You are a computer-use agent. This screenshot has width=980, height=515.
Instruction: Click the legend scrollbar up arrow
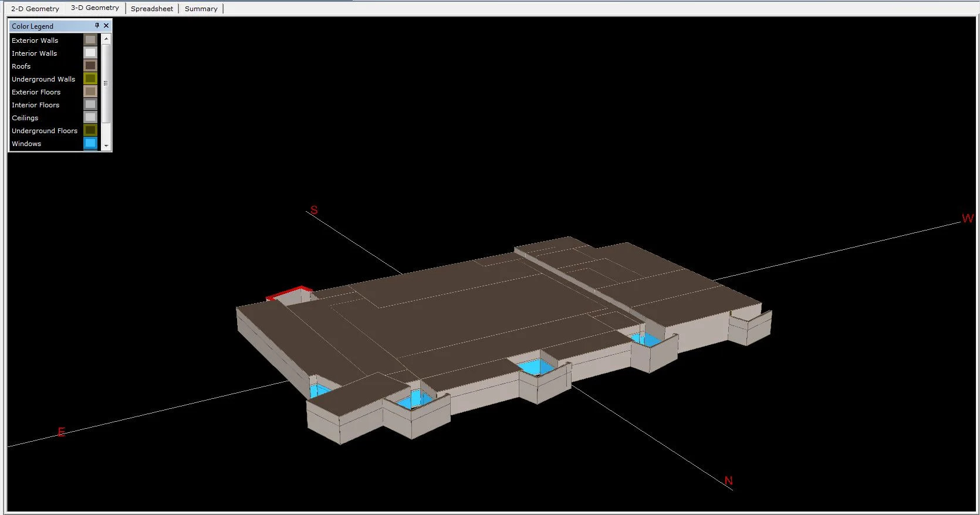pyautogui.click(x=106, y=38)
